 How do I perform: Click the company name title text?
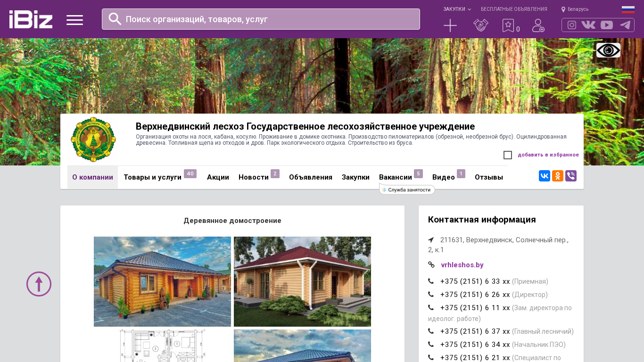click(x=305, y=126)
